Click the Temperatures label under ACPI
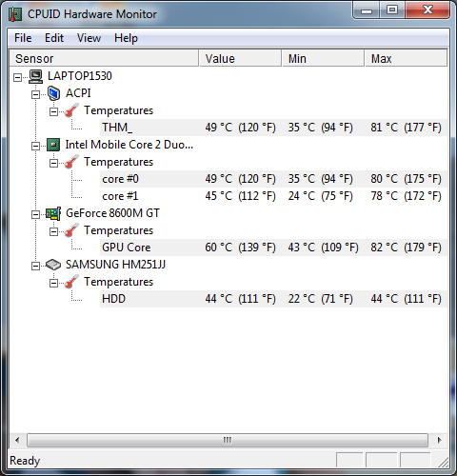Image resolution: width=457 pixels, height=476 pixels. [118, 110]
